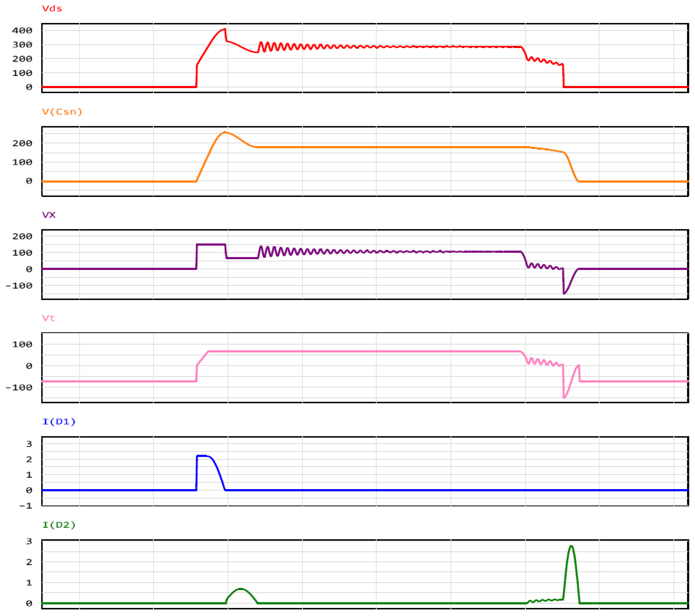Click the blue I(D1) trace label
The image size is (695, 616).
(59, 422)
